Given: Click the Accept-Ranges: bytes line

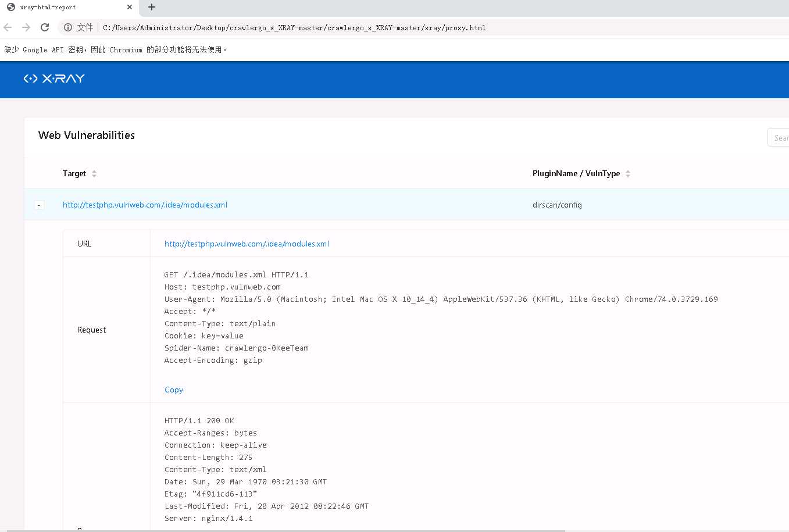Looking at the screenshot, I should coord(211,433).
